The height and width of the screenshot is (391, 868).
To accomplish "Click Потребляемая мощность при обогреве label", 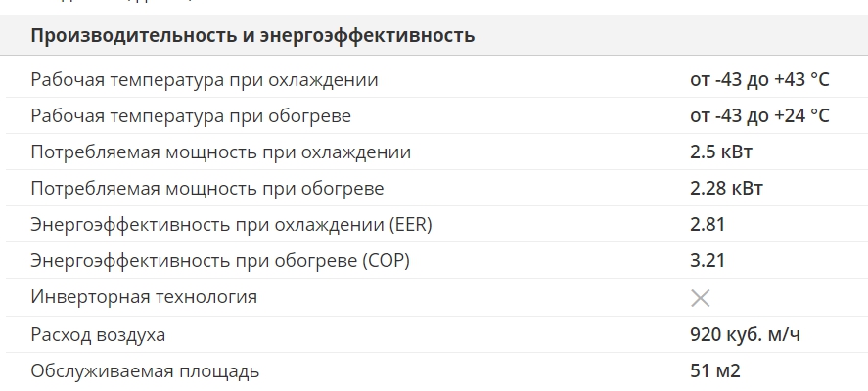I will click(207, 189).
